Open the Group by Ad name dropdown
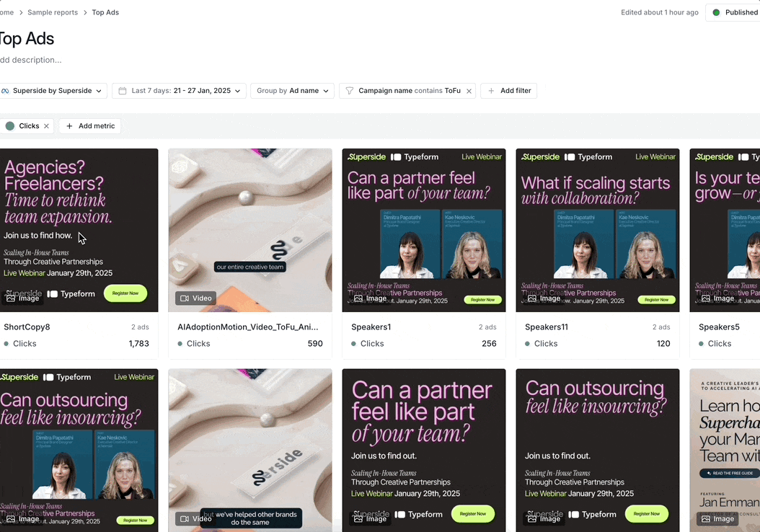 pos(292,91)
